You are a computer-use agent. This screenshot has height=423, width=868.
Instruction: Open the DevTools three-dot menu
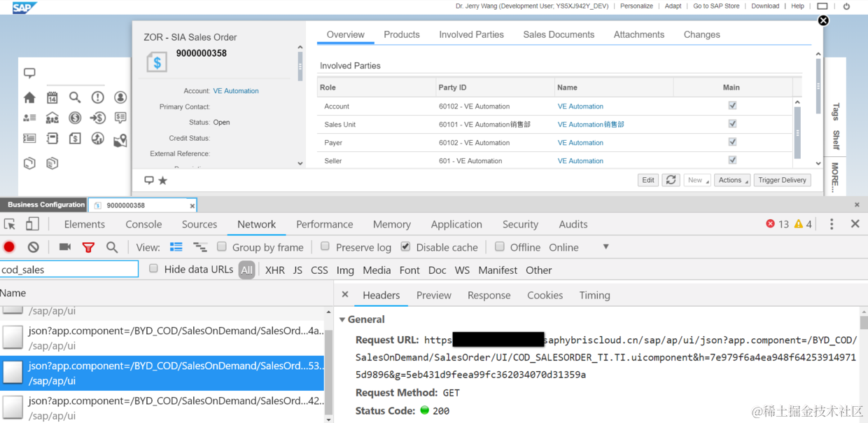click(x=832, y=224)
